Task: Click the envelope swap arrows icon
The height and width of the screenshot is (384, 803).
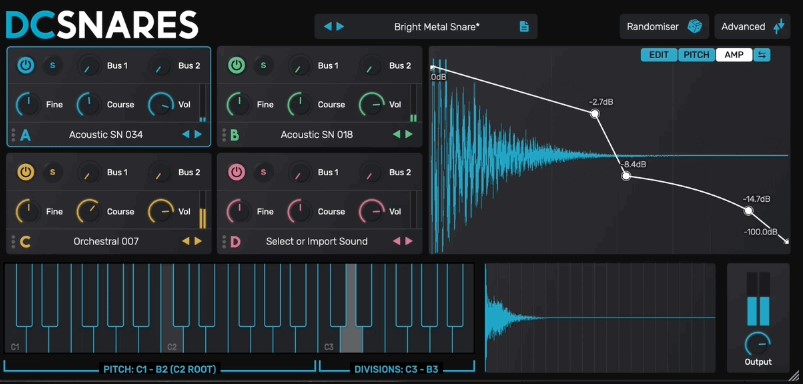Action: pyautogui.click(x=762, y=55)
